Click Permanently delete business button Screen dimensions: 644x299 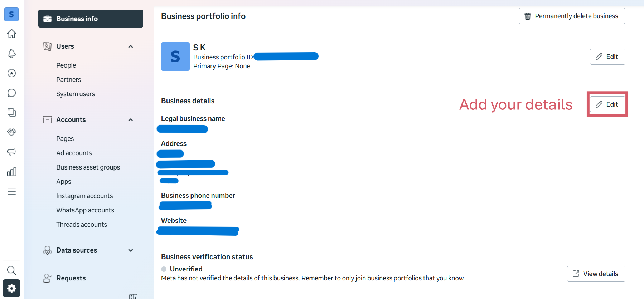click(x=572, y=16)
